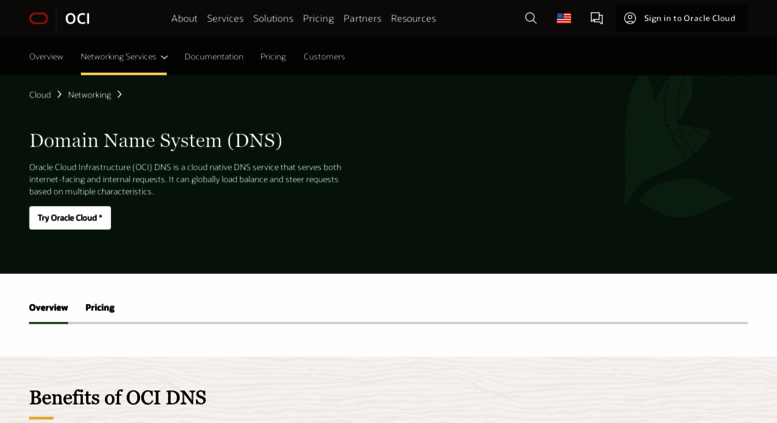777x423 pixels.
Task: Switch to the lower Pricing tab
Action: (x=100, y=307)
